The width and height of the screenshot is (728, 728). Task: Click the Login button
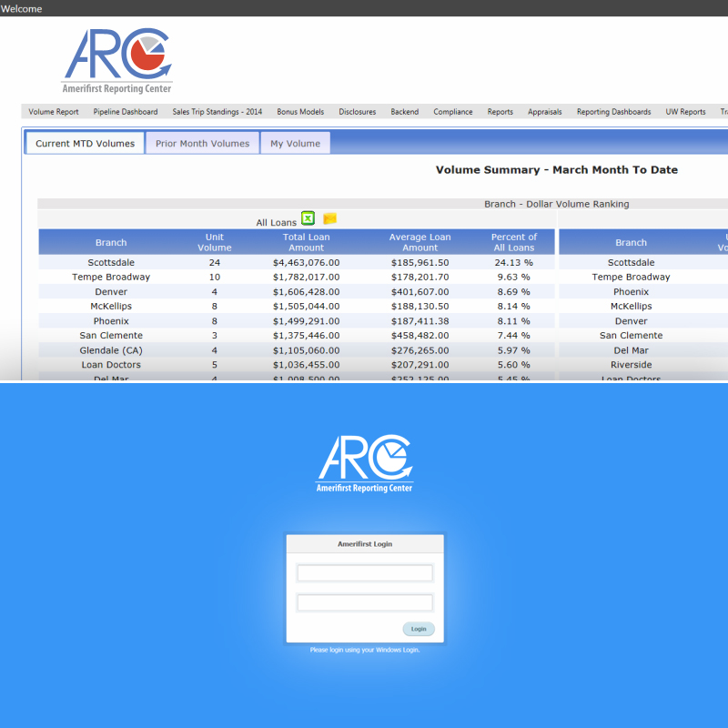point(419,629)
